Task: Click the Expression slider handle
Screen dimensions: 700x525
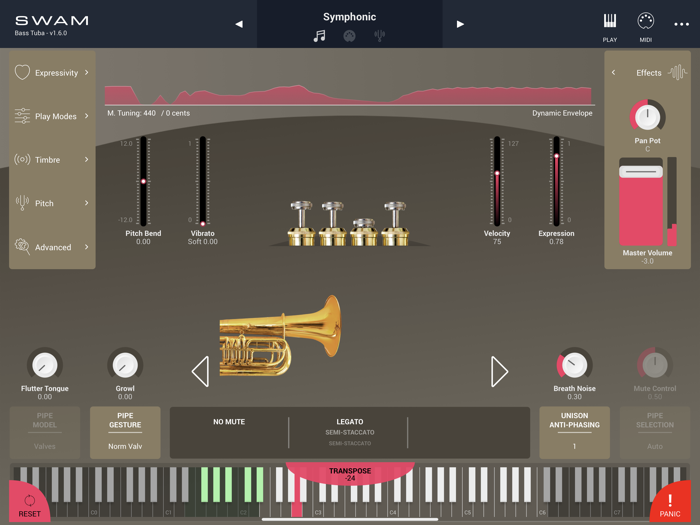Action: [556, 156]
